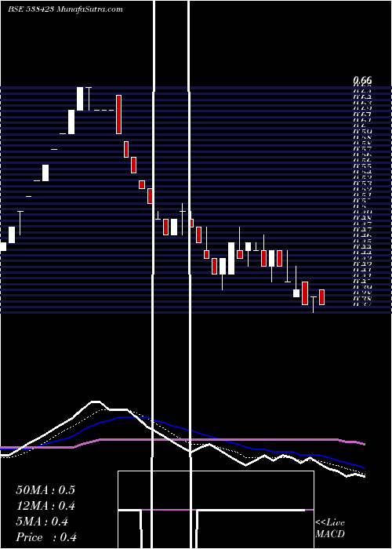Select the 12MA : 0.4 readout
This screenshot has height=549, width=392.
[45, 506]
